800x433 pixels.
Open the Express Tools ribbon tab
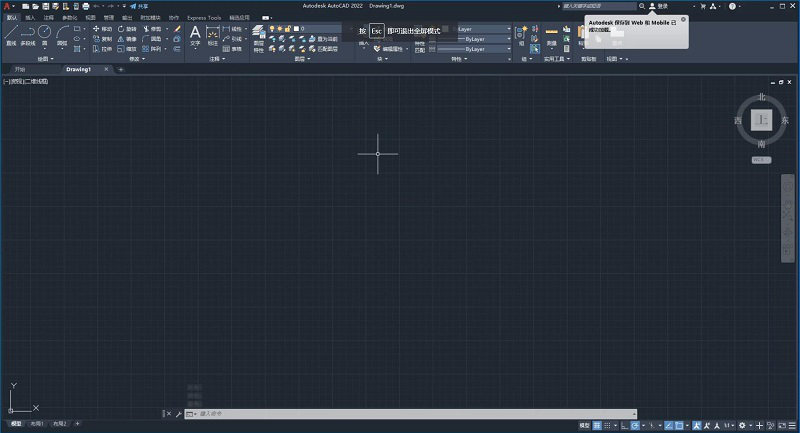tap(204, 17)
